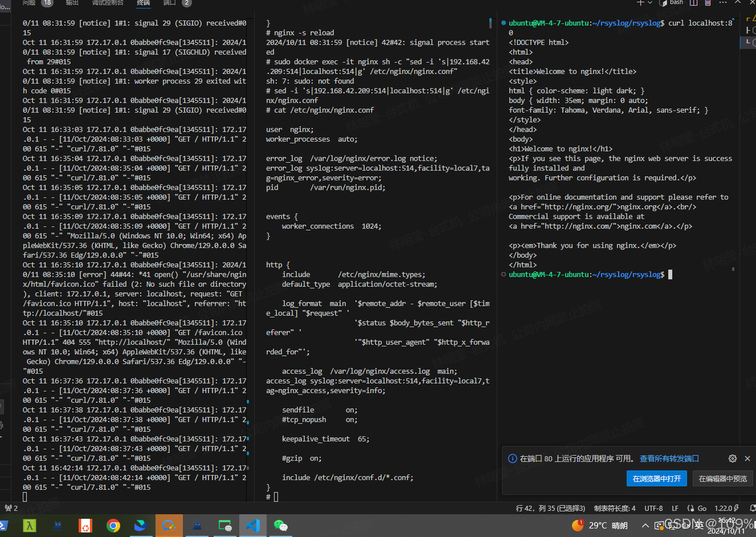Change indentation via 制表符长度: 4
This screenshot has width=756, height=537.
(x=615, y=508)
